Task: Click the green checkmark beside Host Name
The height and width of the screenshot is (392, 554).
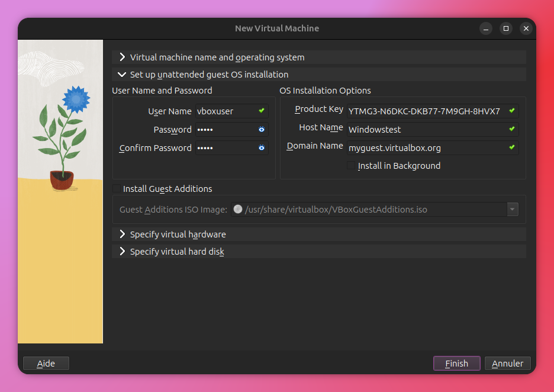Action: point(512,128)
